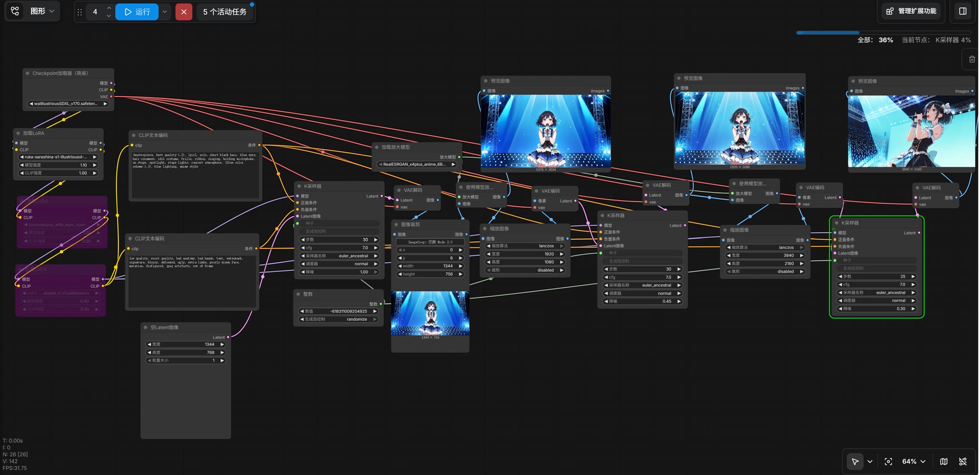
Task: Click the queue count field showing 4
Action: point(95,12)
